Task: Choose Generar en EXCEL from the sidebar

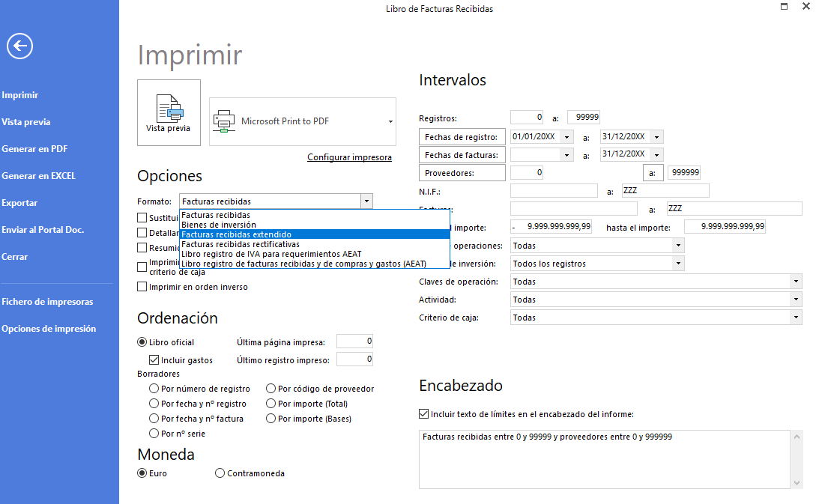Action: click(x=38, y=176)
